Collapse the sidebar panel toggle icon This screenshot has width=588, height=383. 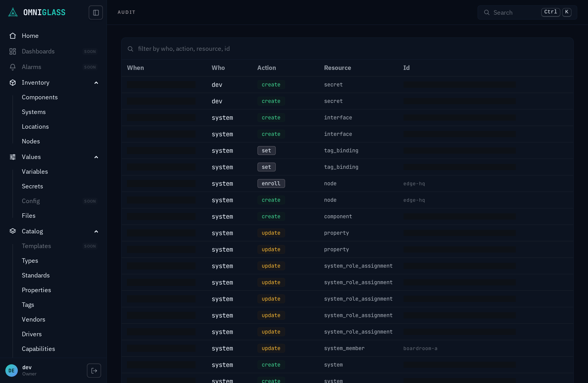pyautogui.click(x=96, y=12)
